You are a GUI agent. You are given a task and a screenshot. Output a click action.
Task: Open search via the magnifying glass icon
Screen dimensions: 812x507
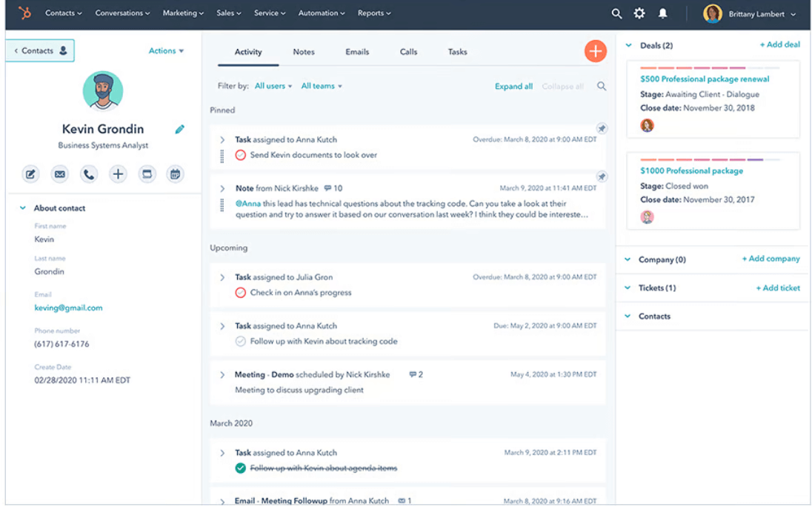point(616,13)
